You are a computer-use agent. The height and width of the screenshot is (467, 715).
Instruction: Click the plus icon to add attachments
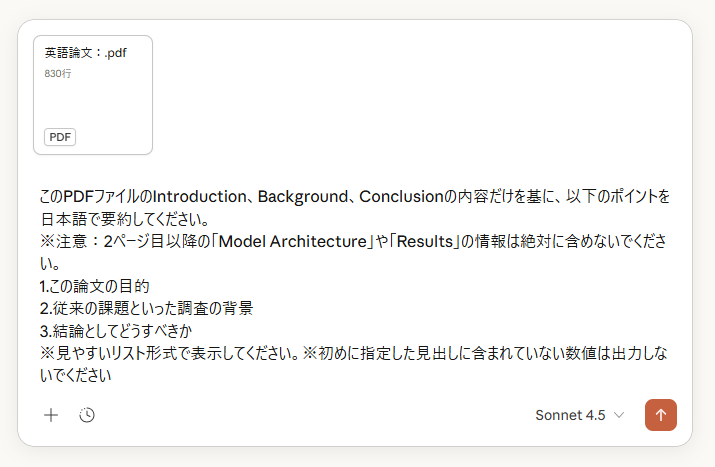(x=51, y=415)
